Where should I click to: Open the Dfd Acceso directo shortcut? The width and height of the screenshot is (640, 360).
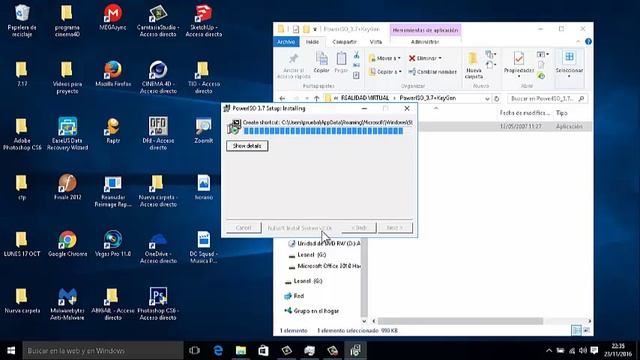tap(158, 134)
